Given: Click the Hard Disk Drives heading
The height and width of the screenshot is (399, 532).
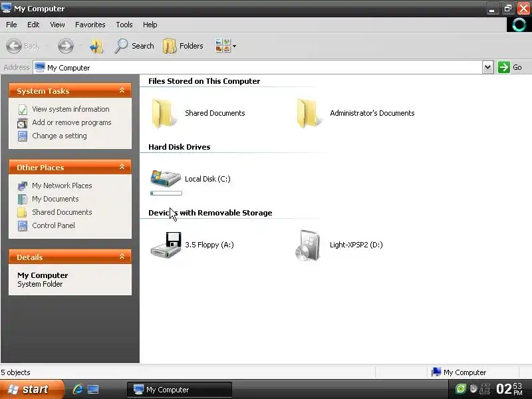Looking at the screenshot, I should coord(180,147).
